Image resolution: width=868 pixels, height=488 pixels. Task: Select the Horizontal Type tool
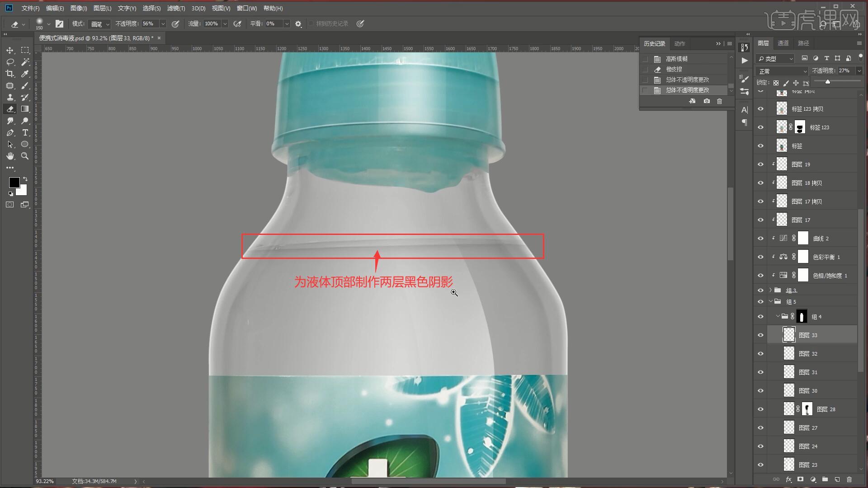tap(25, 132)
